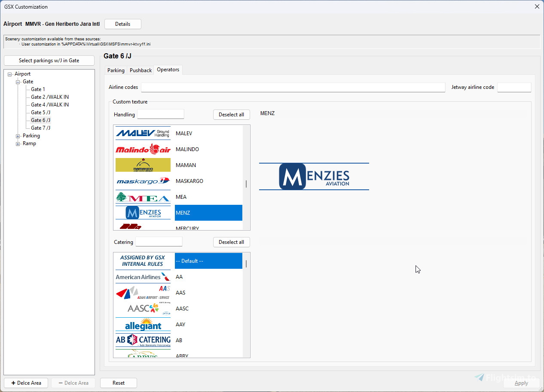Expand the Ramp tree node
Image resolution: width=544 pixels, height=392 pixels.
coord(18,144)
